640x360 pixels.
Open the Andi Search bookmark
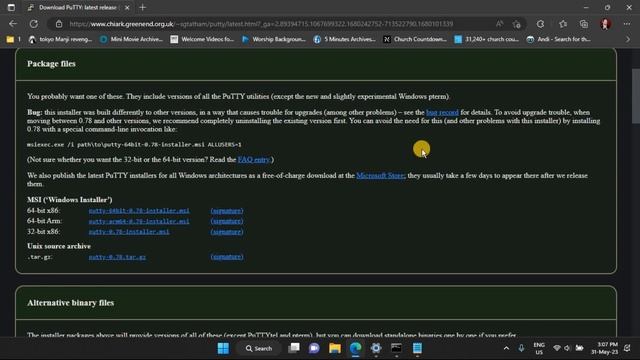558,39
